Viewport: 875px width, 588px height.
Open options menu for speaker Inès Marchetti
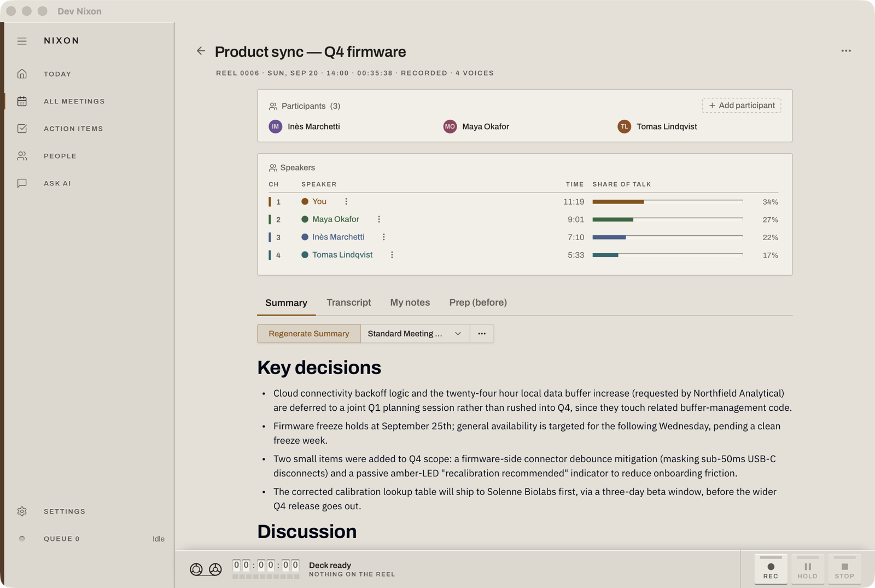384,237
